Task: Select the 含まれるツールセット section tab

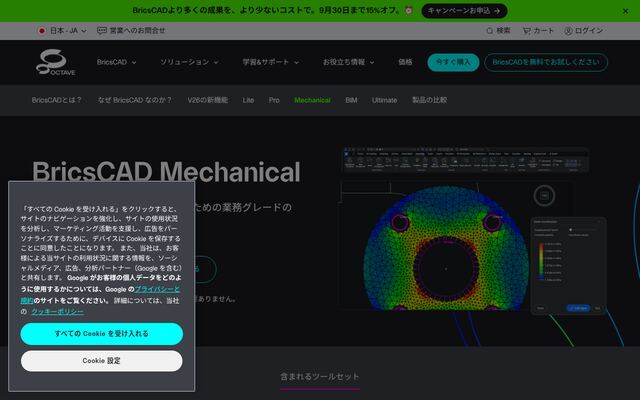Action: coord(320,377)
